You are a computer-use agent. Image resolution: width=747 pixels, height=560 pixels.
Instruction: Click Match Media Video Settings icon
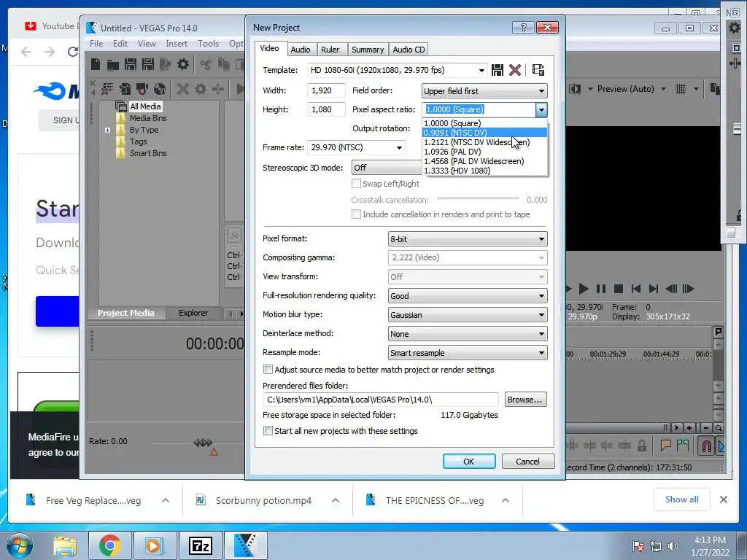pos(538,70)
